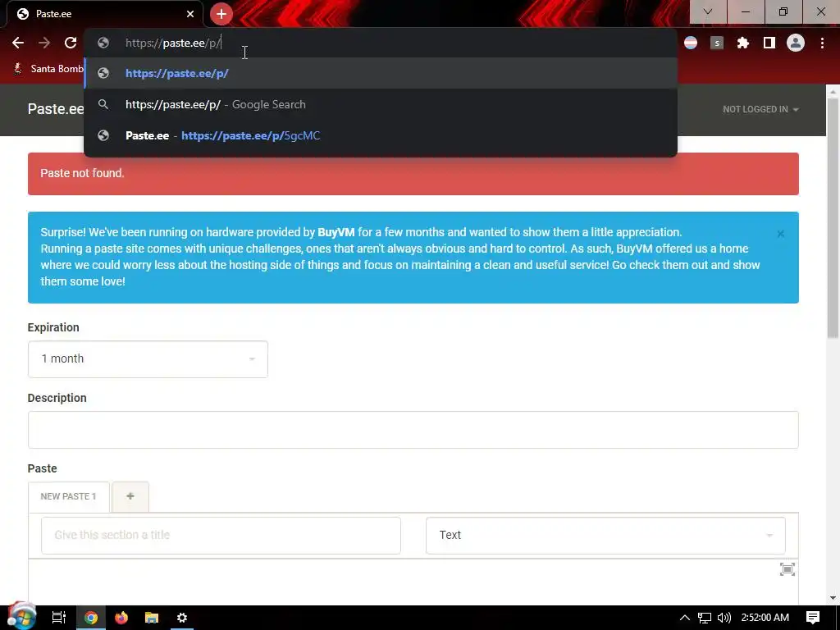
Task: Open the volume tray icon
Action: tap(724, 618)
